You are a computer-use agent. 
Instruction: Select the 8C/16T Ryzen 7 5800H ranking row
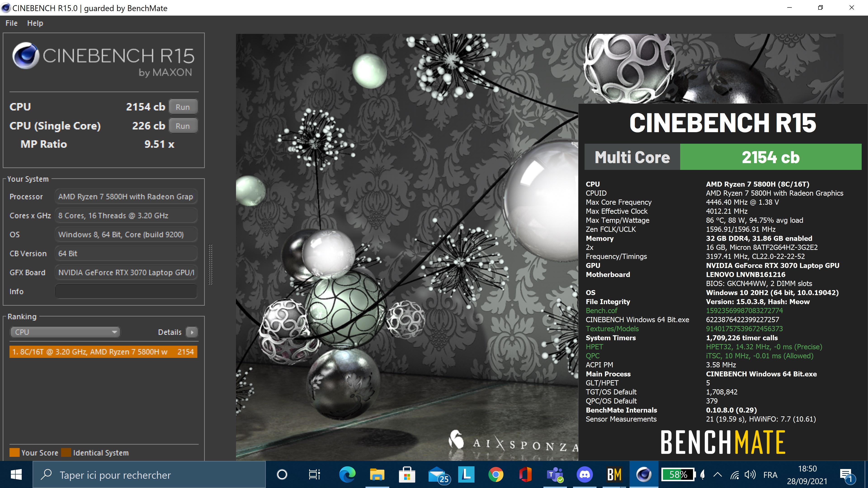coord(103,352)
